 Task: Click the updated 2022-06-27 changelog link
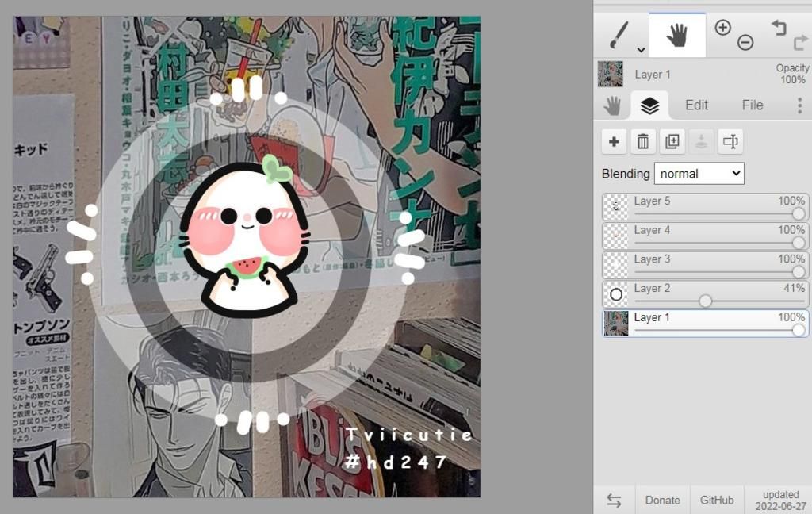[x=780, y=500]
